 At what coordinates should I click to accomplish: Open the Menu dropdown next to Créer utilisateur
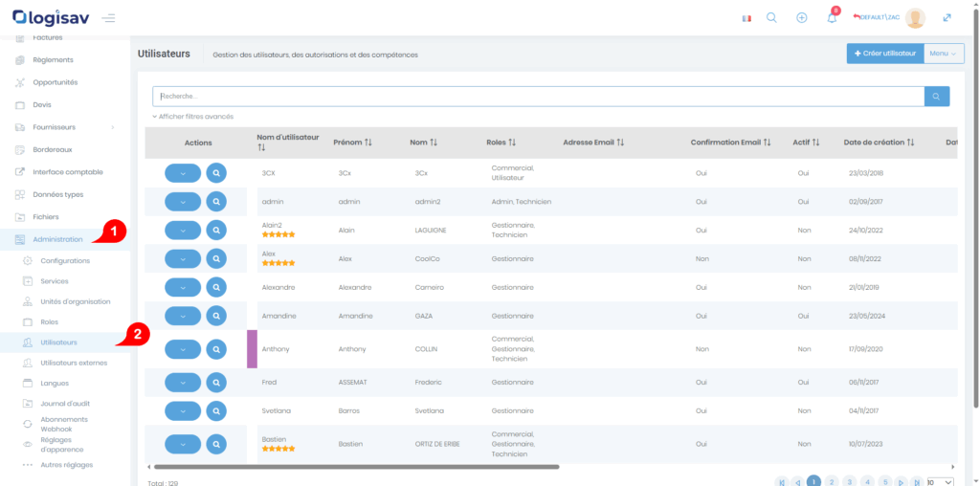pyautogui.click(x=944, y=54)
